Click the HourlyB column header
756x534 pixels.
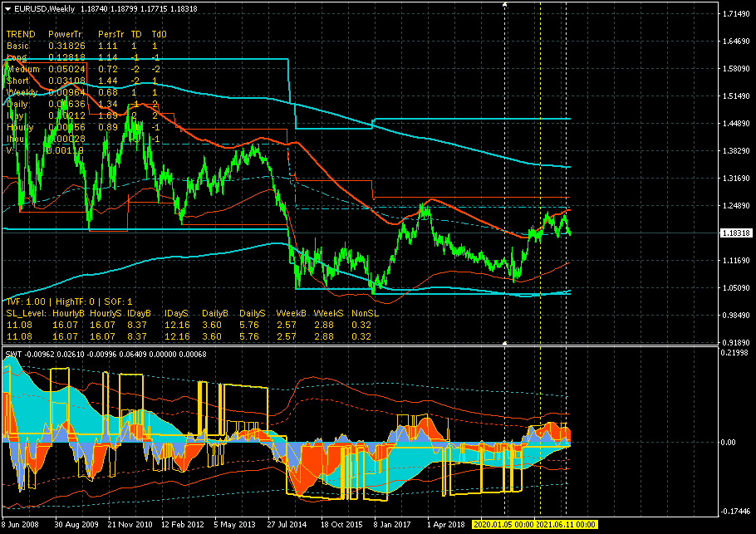tap(68, 313)
